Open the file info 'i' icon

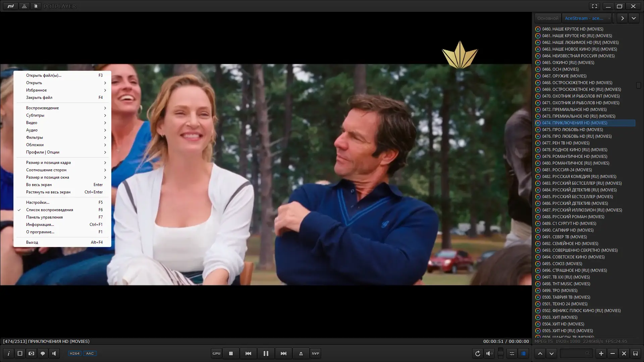pos(8,353)
